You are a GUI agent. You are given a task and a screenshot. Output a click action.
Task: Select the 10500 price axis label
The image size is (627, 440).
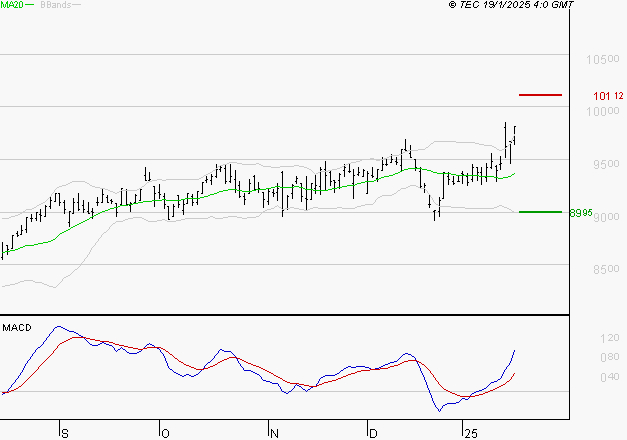[x=603, y=59]
